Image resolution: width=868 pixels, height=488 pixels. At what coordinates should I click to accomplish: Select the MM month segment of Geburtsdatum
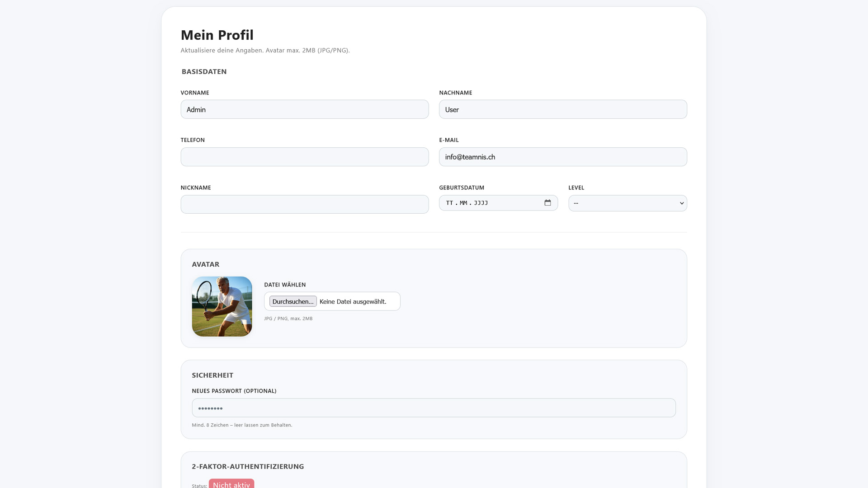tap(463, 203)
